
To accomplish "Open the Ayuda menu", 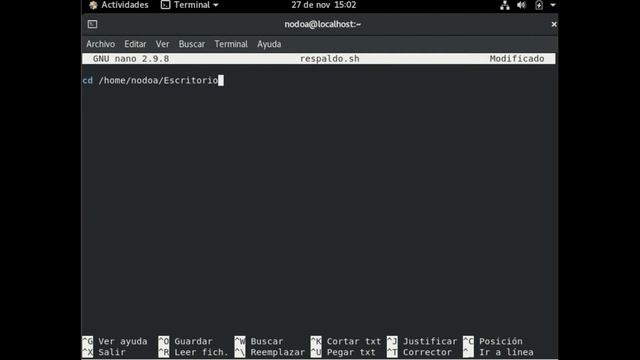I will [269, 44].
